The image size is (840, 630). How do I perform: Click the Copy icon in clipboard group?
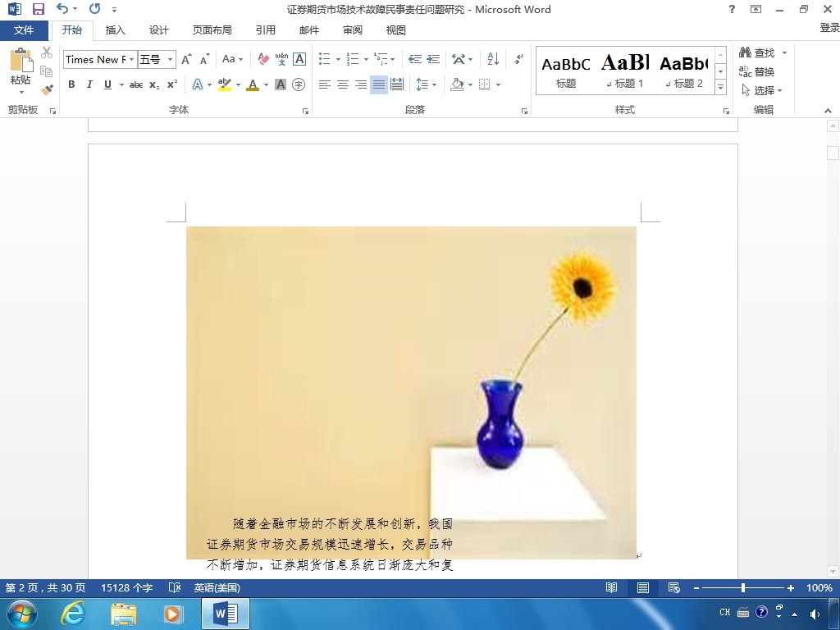[x=47, y=71]
